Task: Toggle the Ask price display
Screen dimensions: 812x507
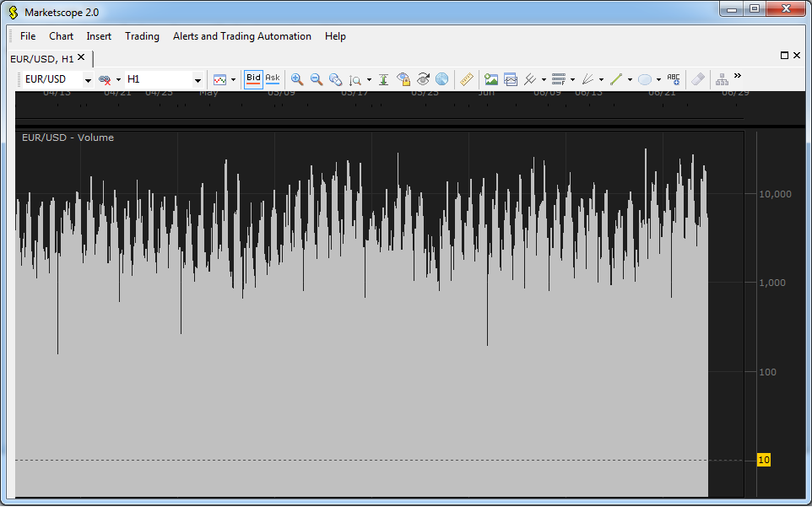Action: (273, 79)
